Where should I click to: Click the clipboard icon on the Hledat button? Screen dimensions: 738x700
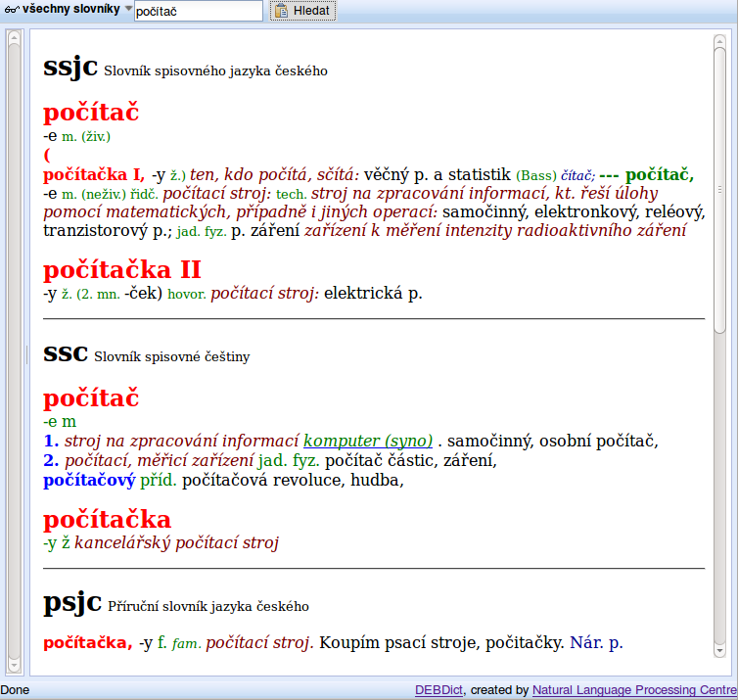[x=282, y=11]
